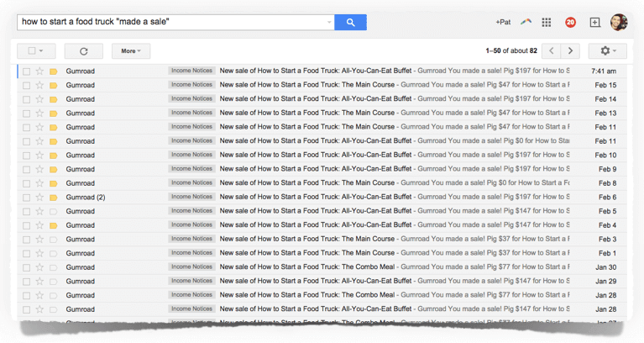
Task: Select the Feb 6 email checkbox
Action: point(26,198)
